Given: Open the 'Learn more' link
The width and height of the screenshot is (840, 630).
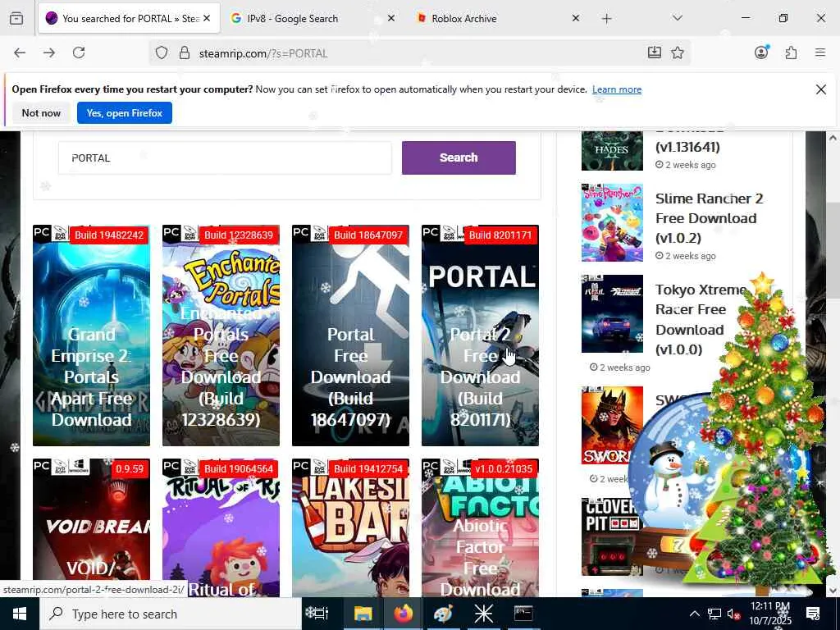Looking at the screenshot, I should click(x=617, y=89).
